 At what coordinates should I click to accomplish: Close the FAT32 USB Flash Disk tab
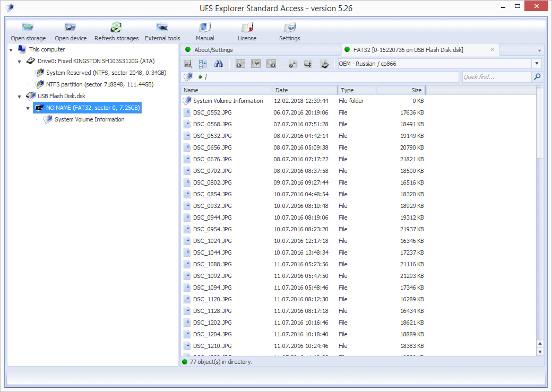[493, 50]
